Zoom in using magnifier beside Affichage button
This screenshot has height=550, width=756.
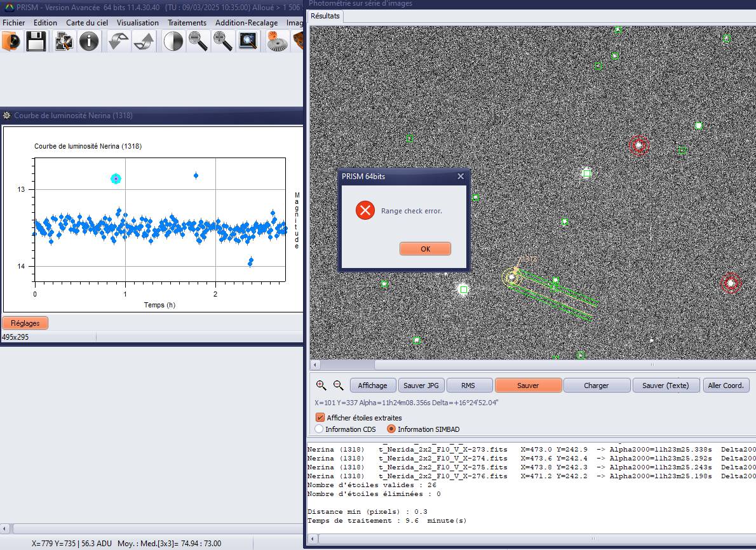[x=321, y=386]
